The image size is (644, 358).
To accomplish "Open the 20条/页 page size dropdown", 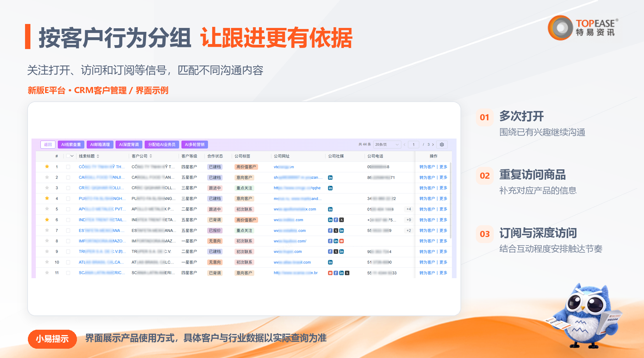I will pos(387,145).
